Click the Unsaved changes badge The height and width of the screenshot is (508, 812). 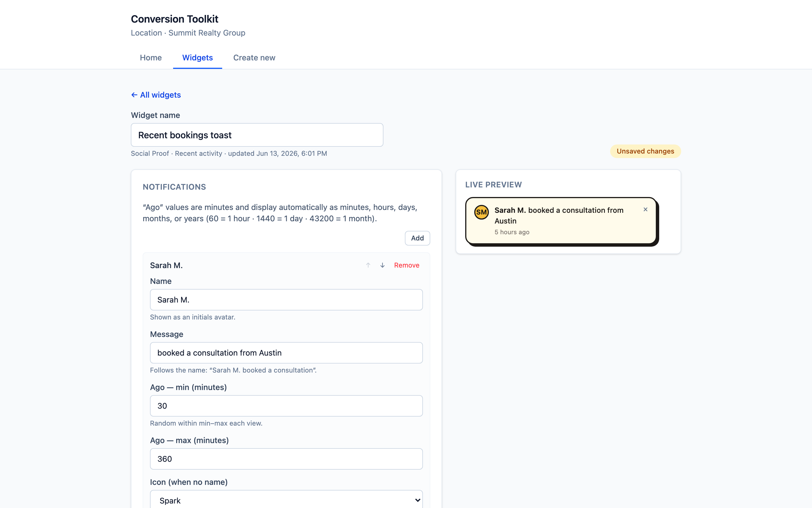[x=645, y=151]
